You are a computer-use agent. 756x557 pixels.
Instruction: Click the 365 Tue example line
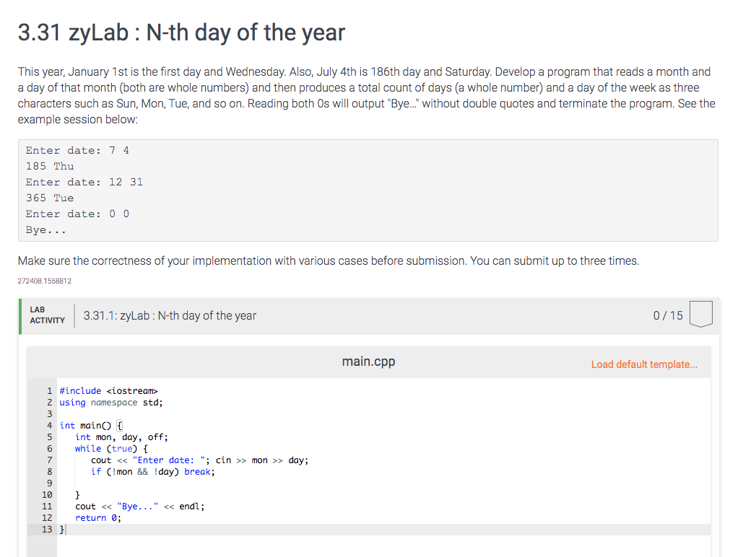click(50, 198)
